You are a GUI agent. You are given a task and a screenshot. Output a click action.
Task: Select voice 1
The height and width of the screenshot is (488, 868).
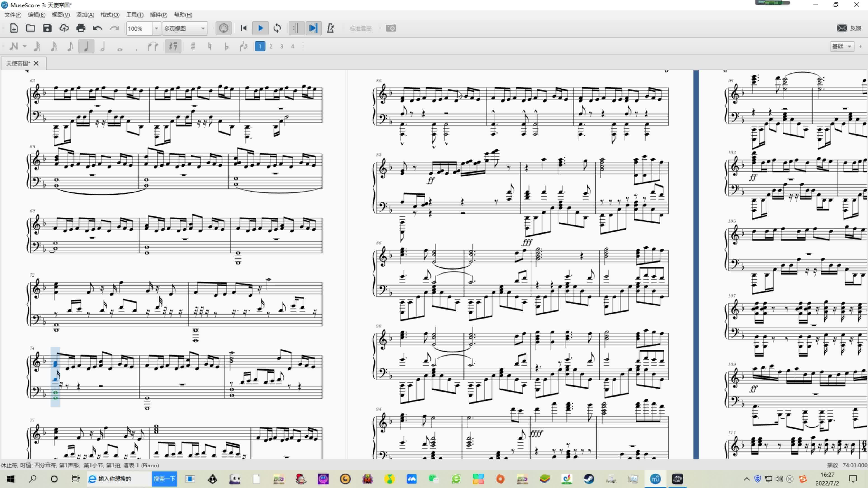click(260, 46)
